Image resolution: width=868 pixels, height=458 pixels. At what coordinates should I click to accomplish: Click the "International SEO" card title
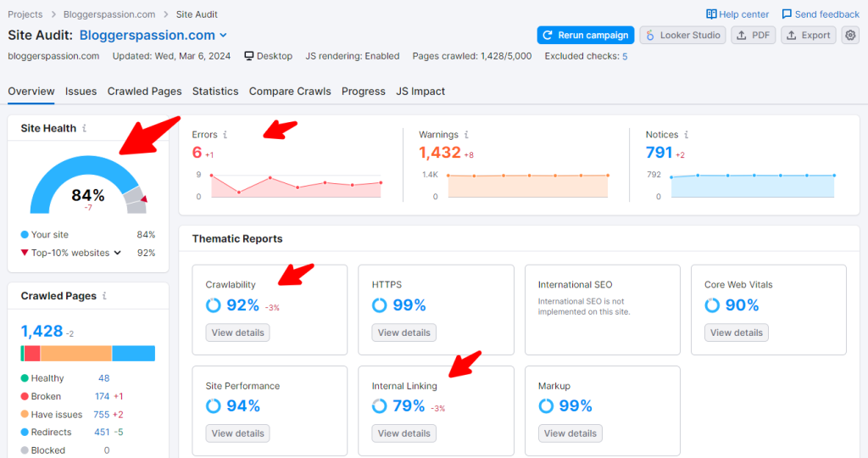(x=576, y=285)
